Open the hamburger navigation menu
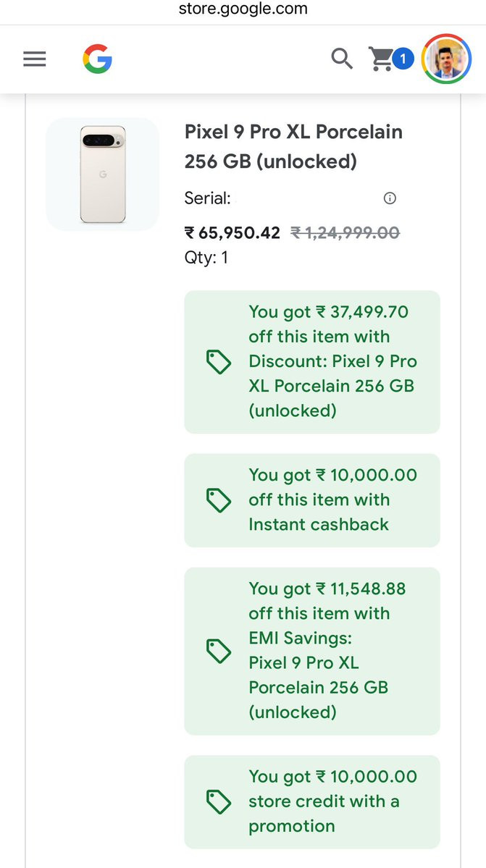This screenshot has height=868, width=486. (35, 59)
